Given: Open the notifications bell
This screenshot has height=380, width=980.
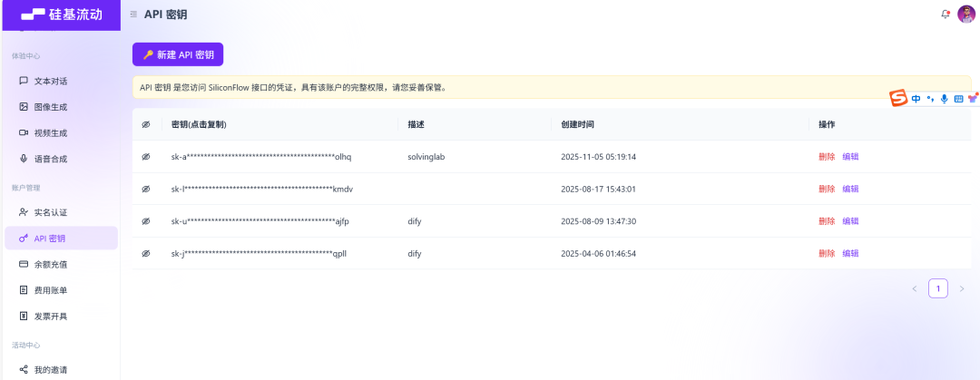Looking at the screenshot, I should [x=946, y=14].
